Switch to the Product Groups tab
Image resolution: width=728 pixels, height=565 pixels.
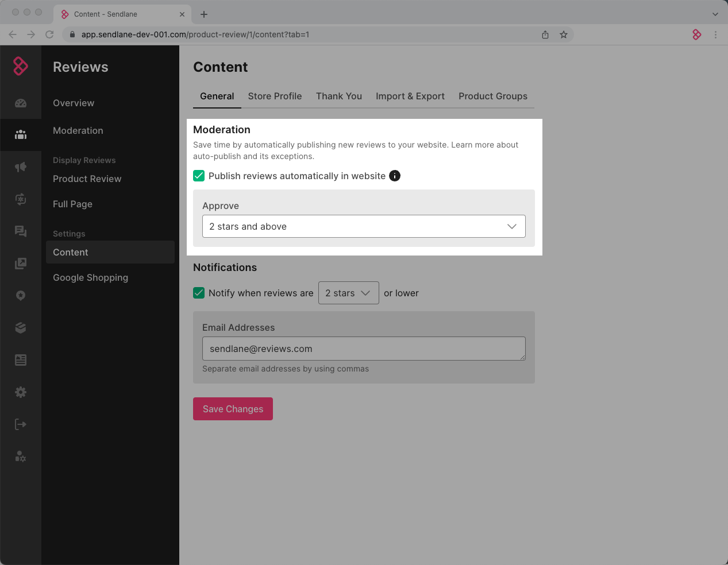(493, 96)
